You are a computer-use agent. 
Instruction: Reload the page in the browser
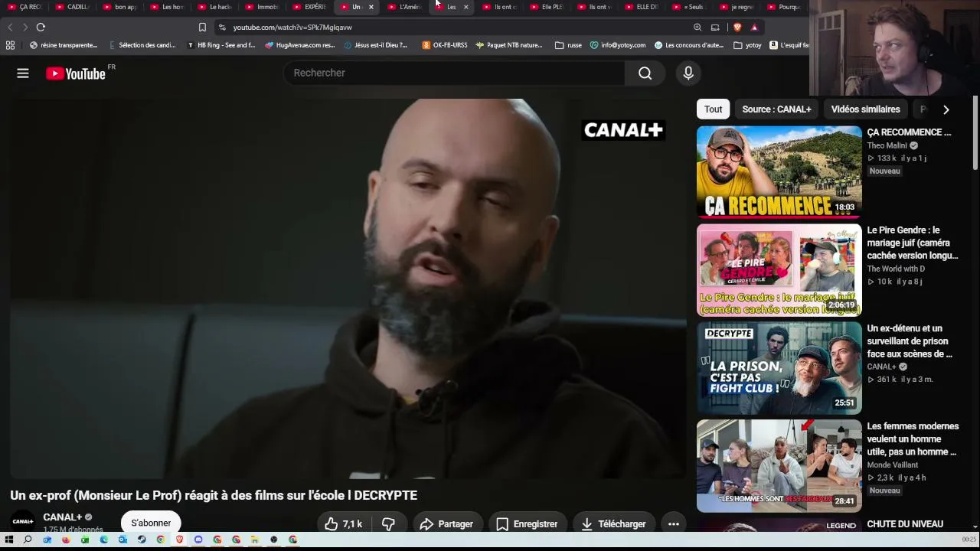click(41, 28)
